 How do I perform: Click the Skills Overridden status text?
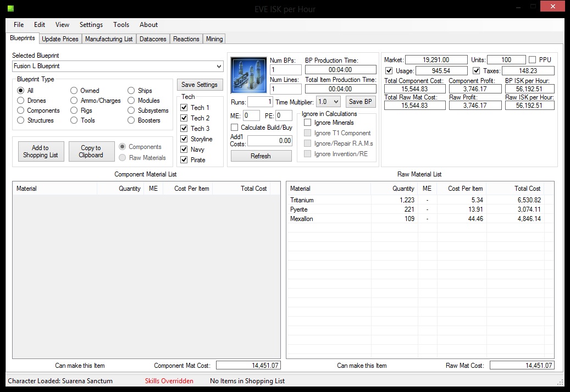[169, 380]
